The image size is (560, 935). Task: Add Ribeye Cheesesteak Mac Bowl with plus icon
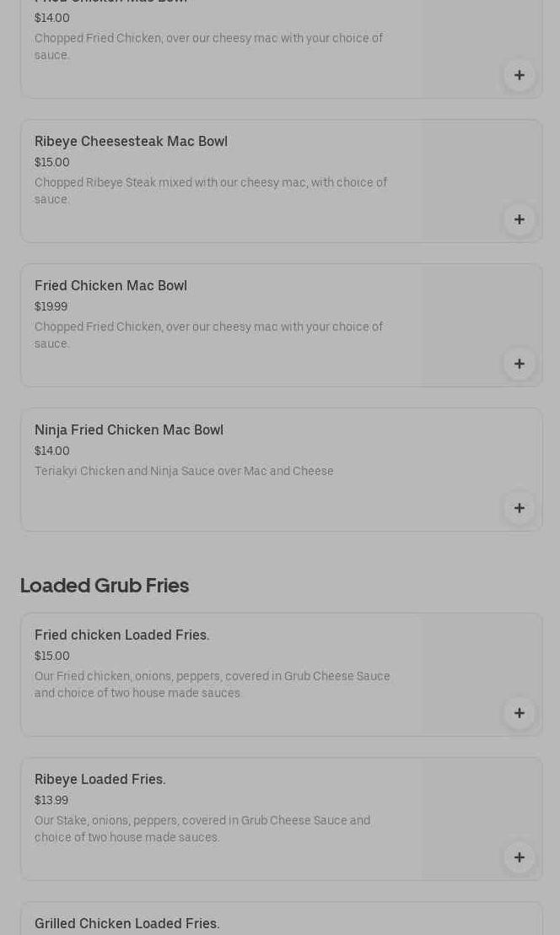pyautogui.click(x=519, y=219)
